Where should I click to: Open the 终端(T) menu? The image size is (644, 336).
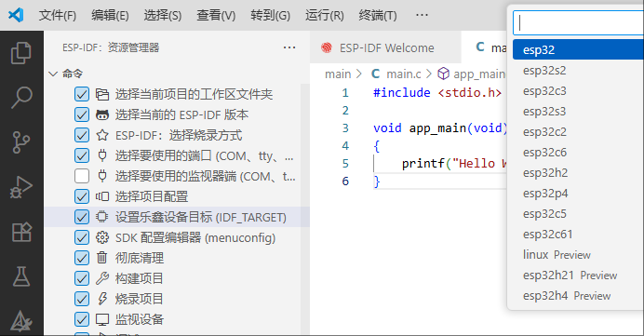[x=378, y=16]
